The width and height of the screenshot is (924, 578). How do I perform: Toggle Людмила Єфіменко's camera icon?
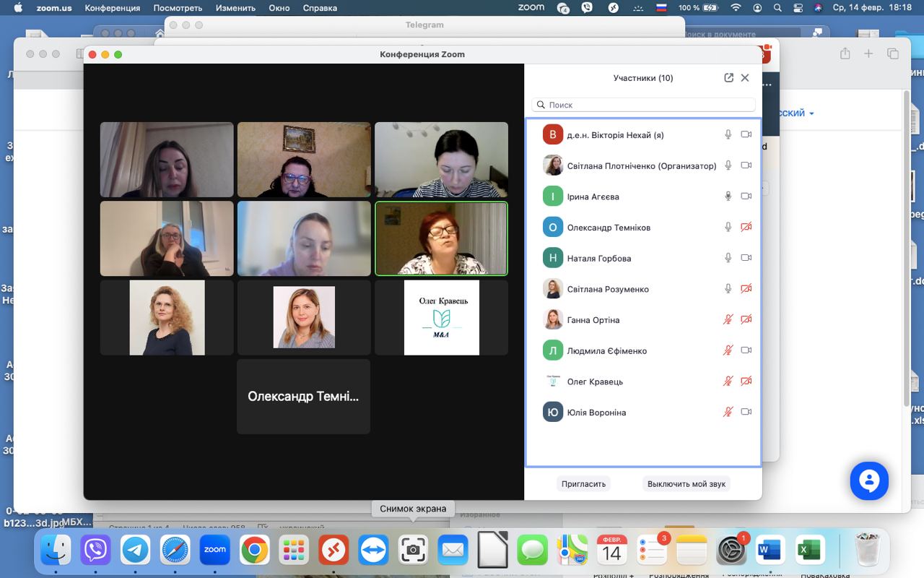pos(746,350)
